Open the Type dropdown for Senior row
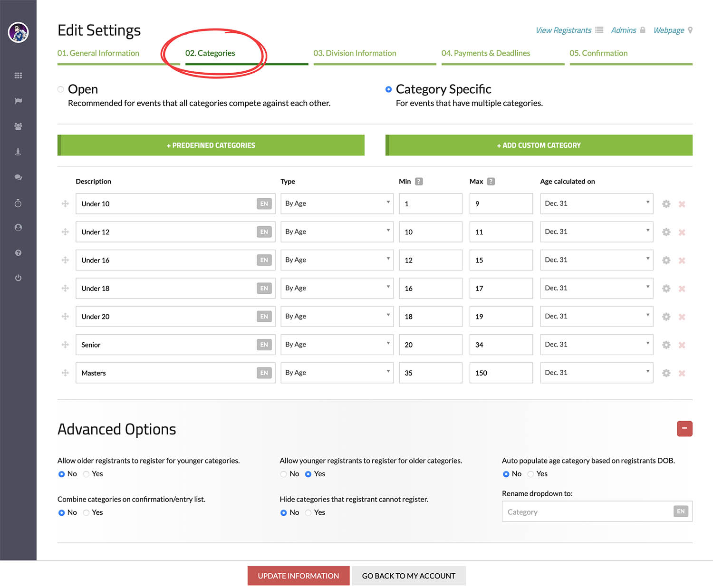 tap(337, 345)
